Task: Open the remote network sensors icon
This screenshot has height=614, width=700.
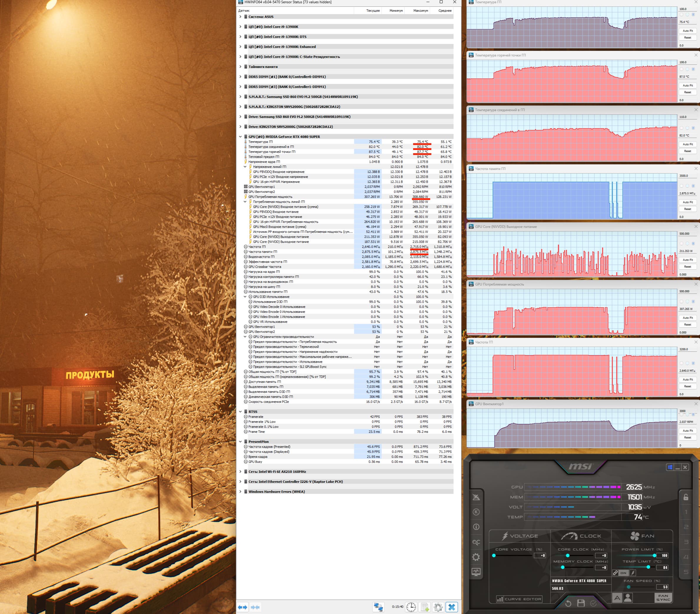Action: pos(378,607)
